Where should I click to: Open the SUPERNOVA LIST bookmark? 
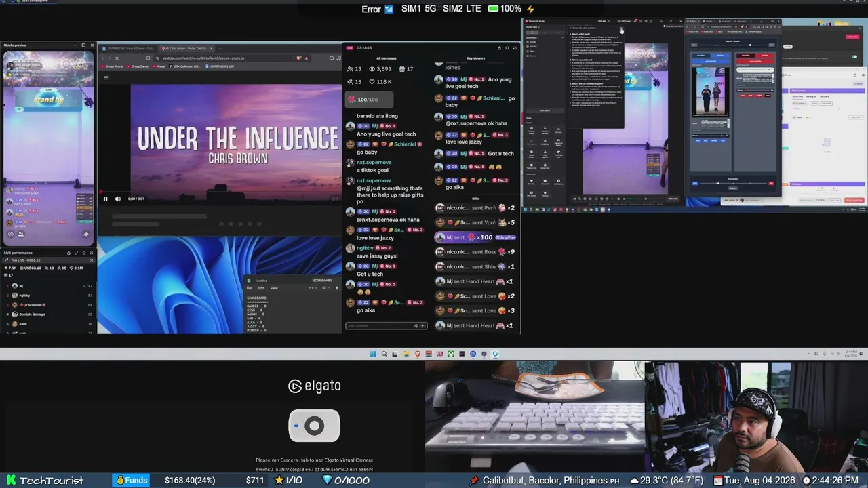click(221, 66)
